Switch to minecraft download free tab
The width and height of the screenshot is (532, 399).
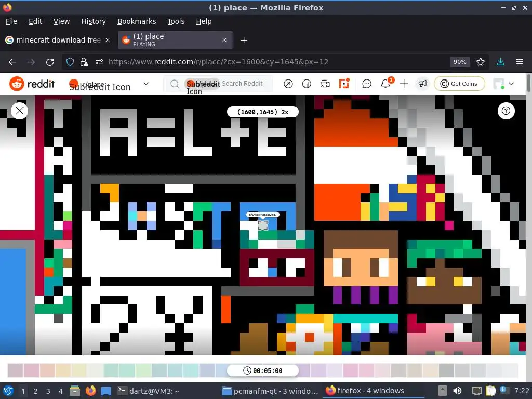click(58, 40)
